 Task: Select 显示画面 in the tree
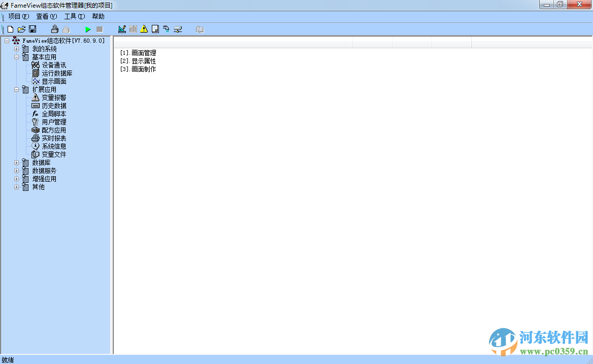[x=54, y=81]
